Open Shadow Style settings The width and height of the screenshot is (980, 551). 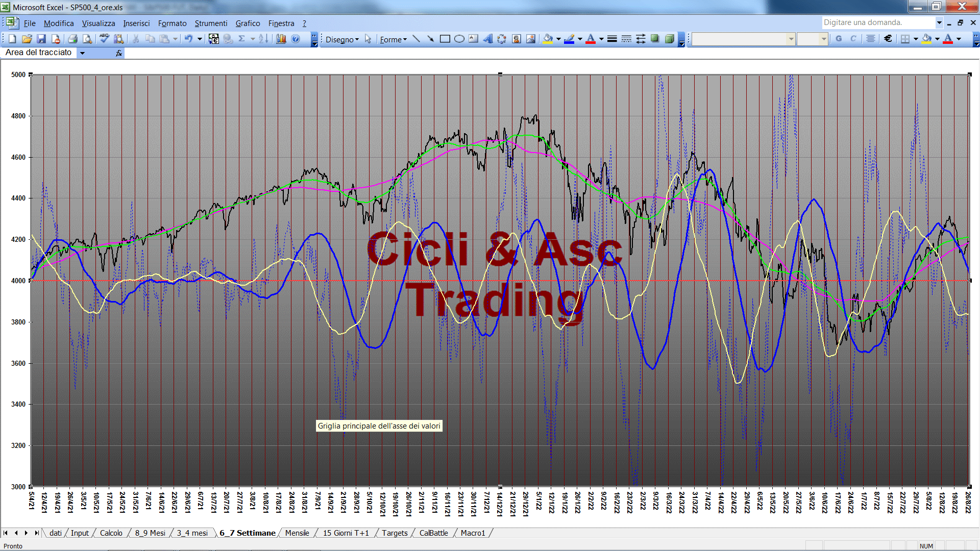pyautogui.click(x=655, y=39)
